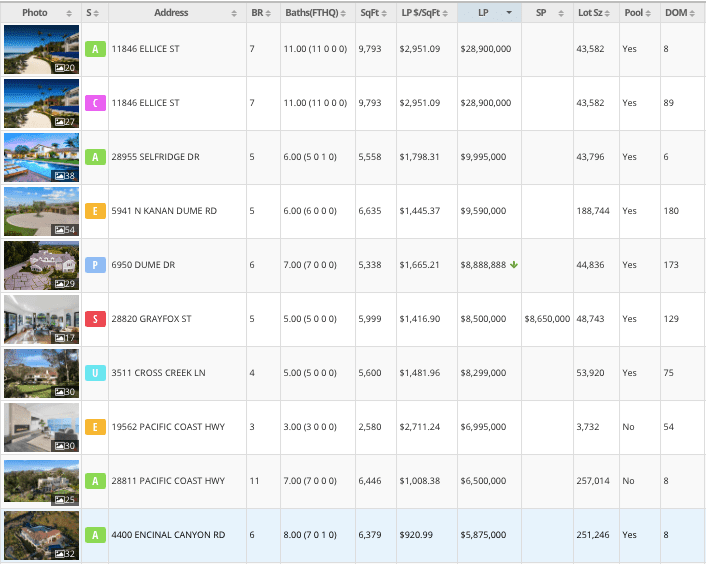Image resolution: width=706 pixels, height=564 pixels.
Task: Sort the table by the Photo column
Action: click(x=41, y=13)
